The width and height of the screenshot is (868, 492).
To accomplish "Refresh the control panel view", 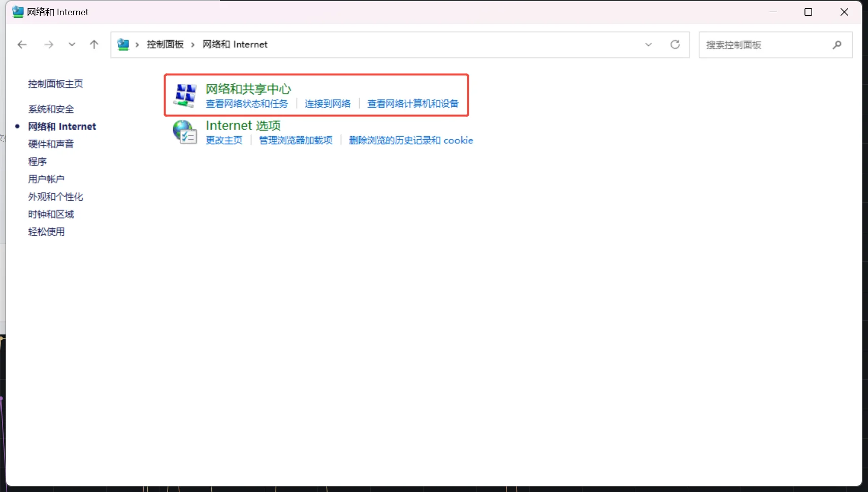I will (x=675, y=45).
